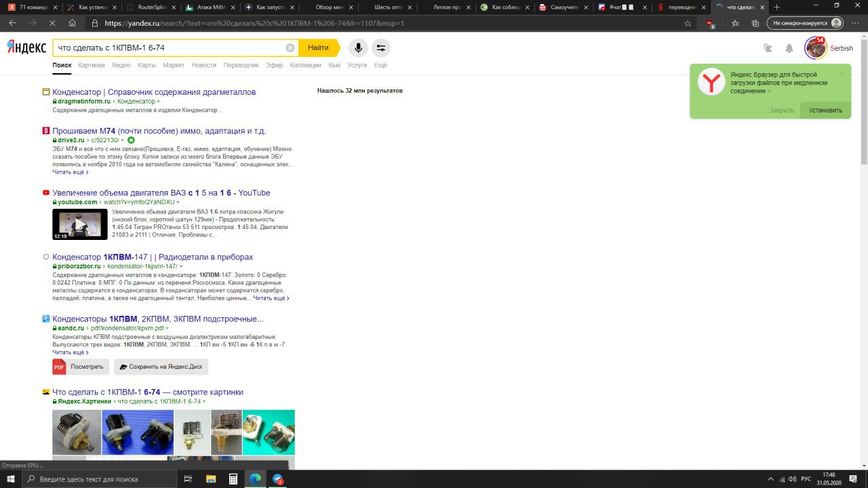Image resolution: width=868 pixels, height=488 pixels.
Task: Expand the Яндекс.Картинки result dropdown arrow
Action: (x=204, y=402)
